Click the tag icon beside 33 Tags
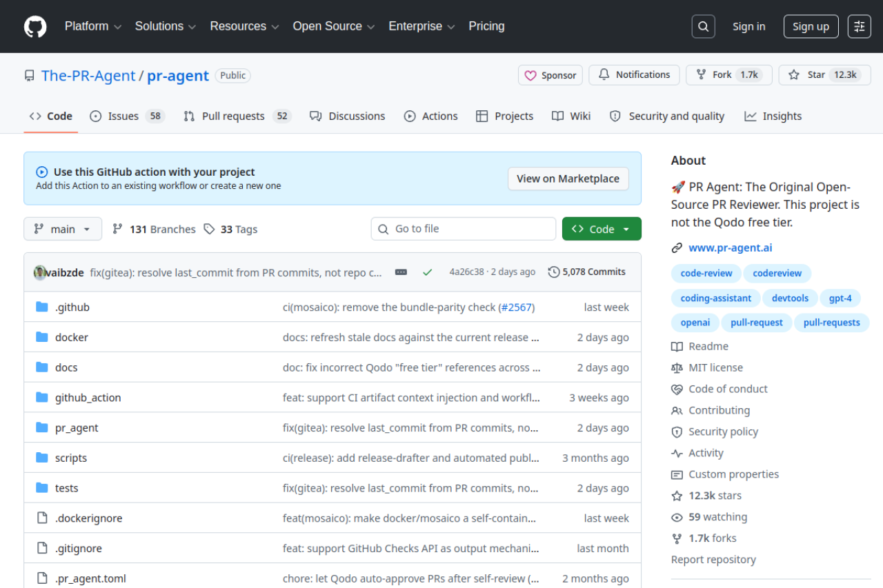Screen dimensions: 883x588 point(209,229)
